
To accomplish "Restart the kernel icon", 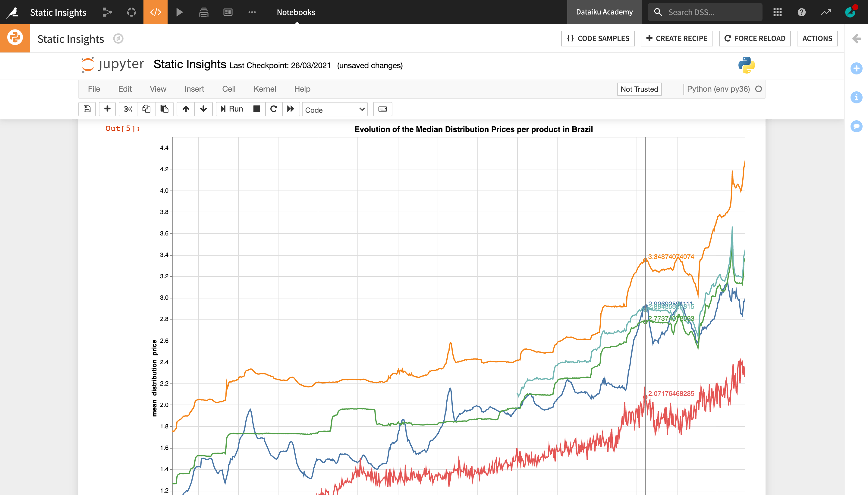I will click(x=274, y=109).
